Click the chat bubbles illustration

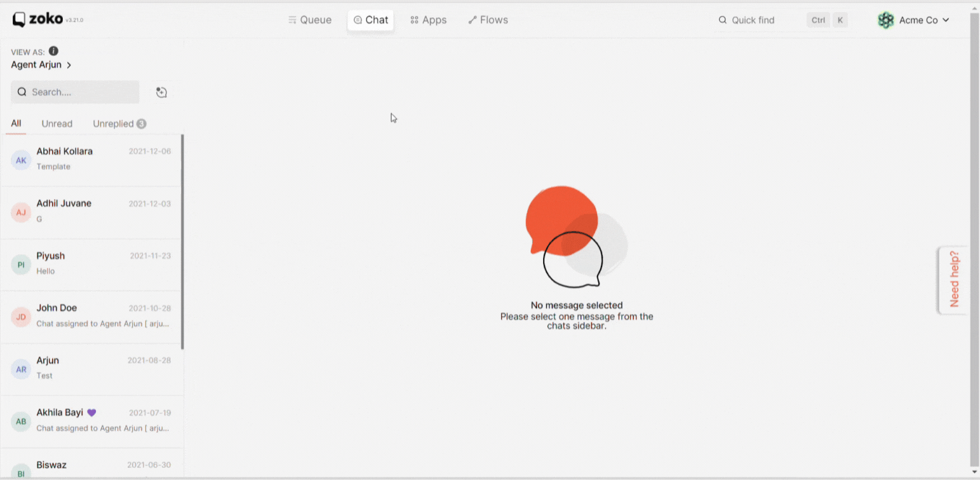point(577,237)
